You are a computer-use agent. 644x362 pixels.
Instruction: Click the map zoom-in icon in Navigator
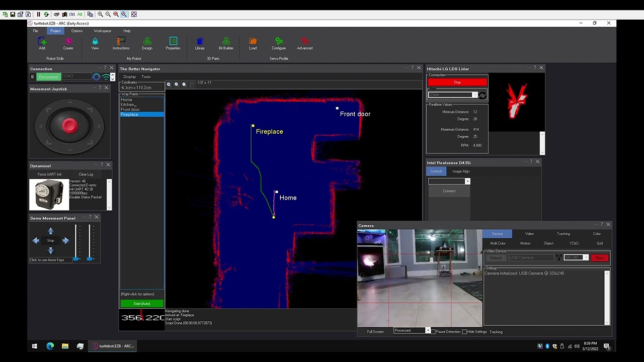[169, 84]
